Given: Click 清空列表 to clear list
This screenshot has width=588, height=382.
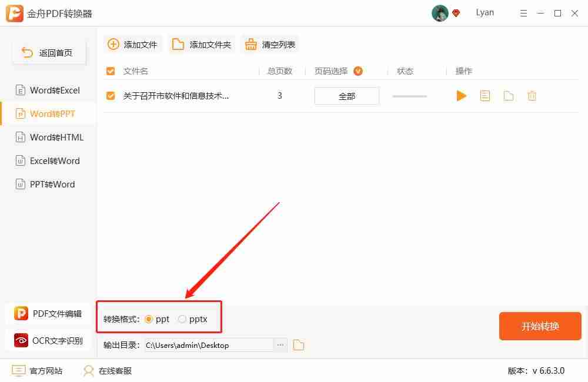Looking at the screenshot, I should click(x=270, y=45).
